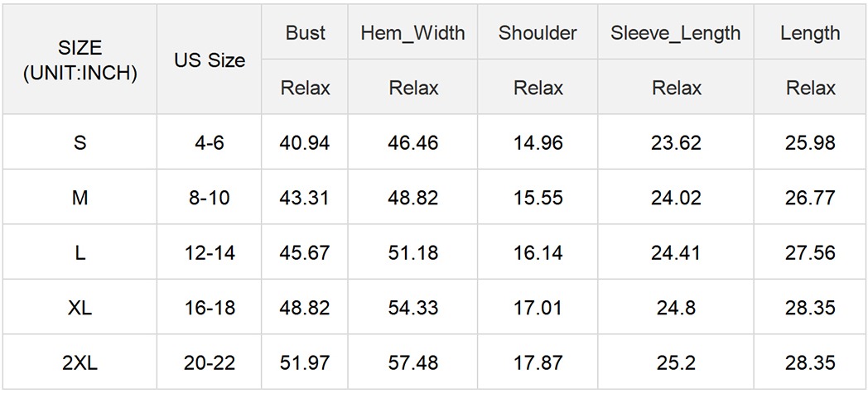868x393 pixels.
Task: Click the SIZE (UNIT:INCH) header cell
Action: pyautogui.click(x=80, y=60)
